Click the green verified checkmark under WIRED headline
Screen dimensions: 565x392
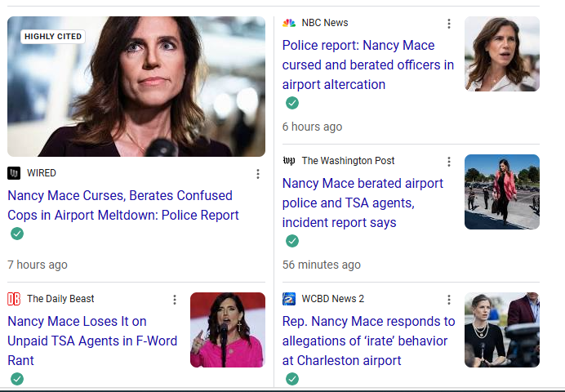(x=17, y=234)
